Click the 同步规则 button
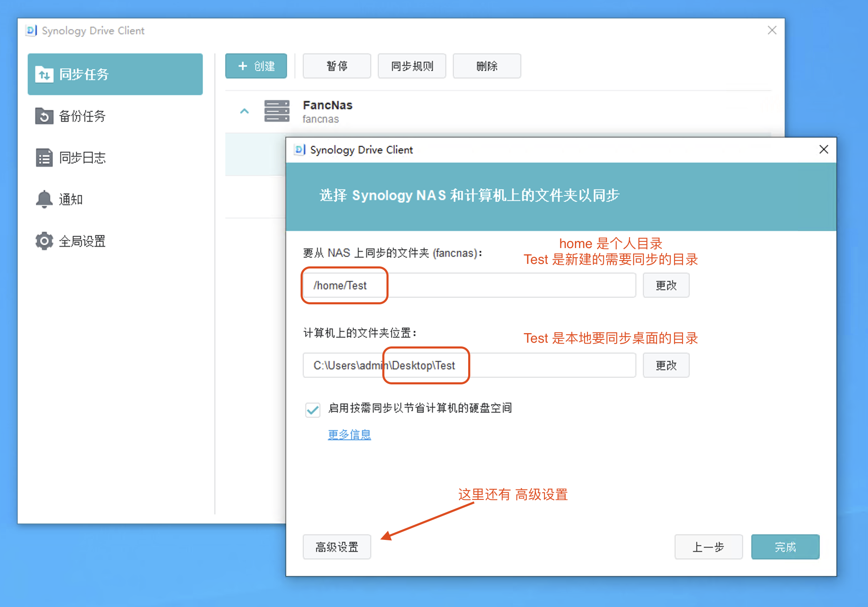Viewport: 868px width, 607px height. [x=412, y=66]
